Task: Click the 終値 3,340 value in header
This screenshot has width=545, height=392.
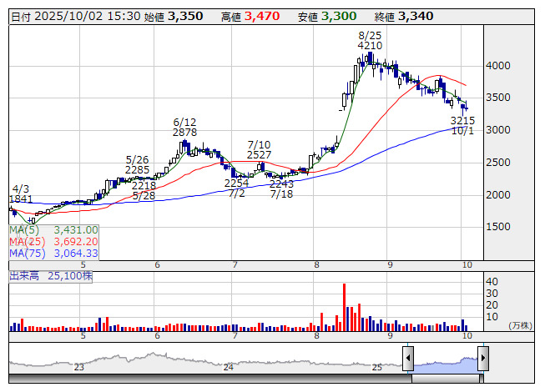Action: pos(415,16)
